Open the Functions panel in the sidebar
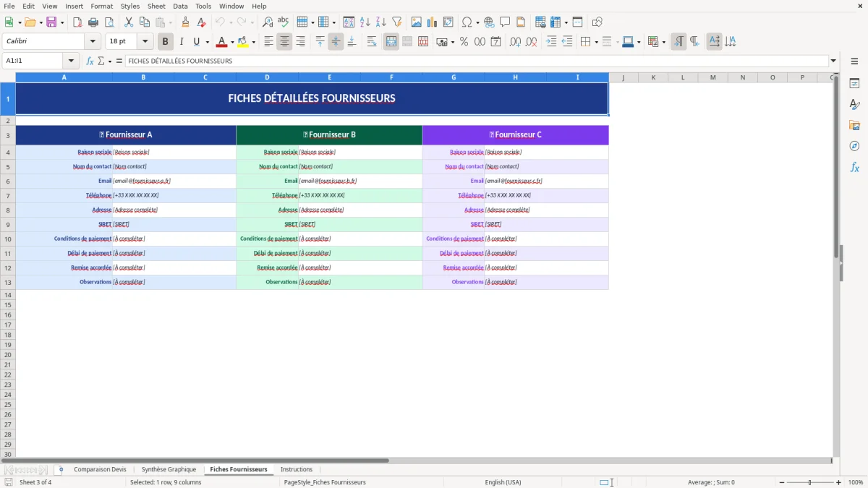Viewport: 868px width, 488px height. click(x=855, y=167)
